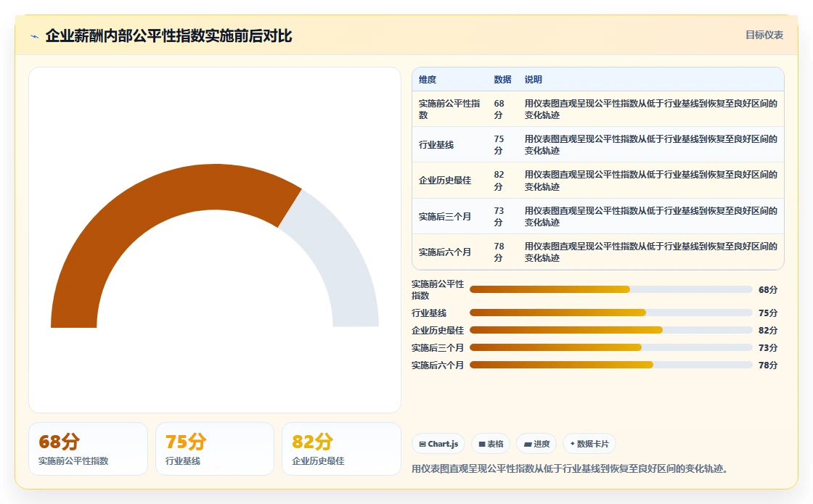The image size is (813, 504).
Task: Click the Chart.js tag chip
Action: (438, 444)
